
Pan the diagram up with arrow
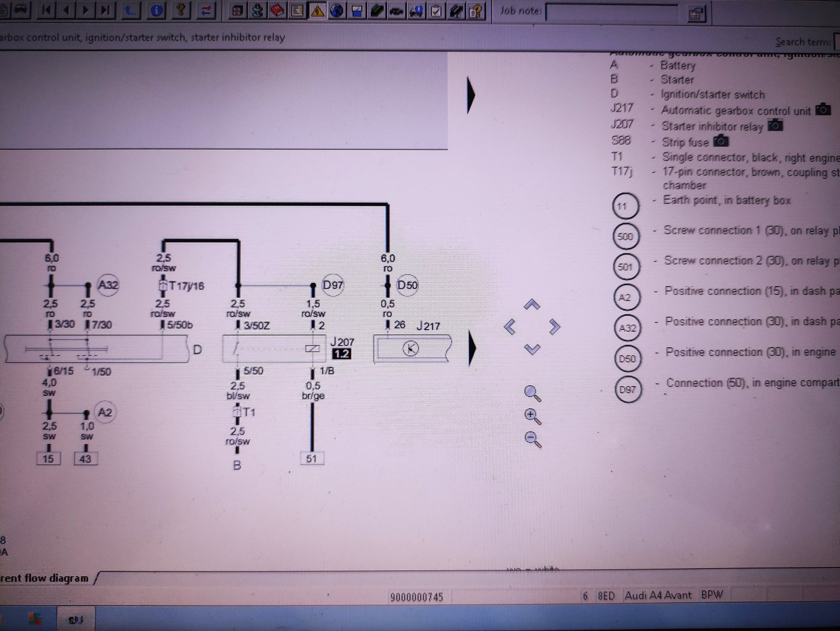point(532,304)
